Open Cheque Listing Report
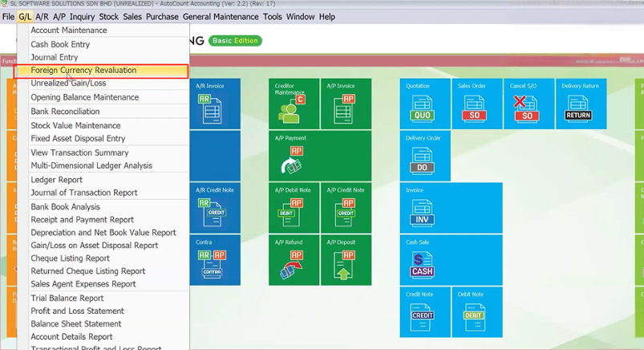The width and height of the screenshot is (644, 350). tap(103, 258)
